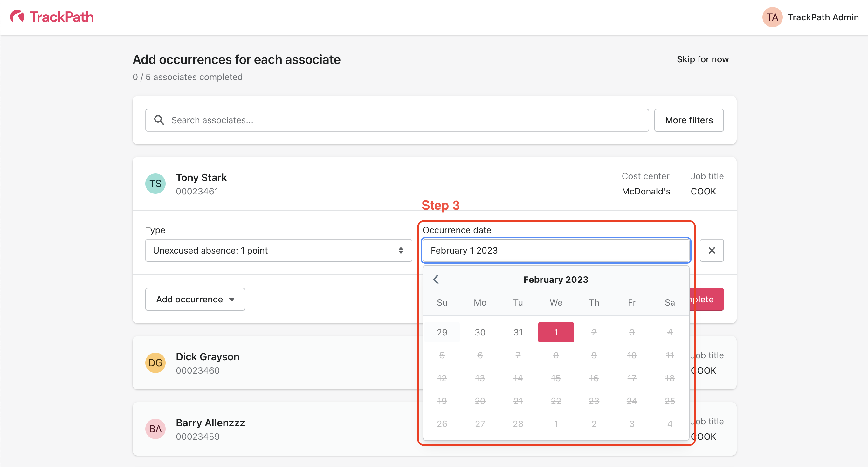Click the search magnifier icon
This screenshot has height=467, width=868.
tap(159, 120)
